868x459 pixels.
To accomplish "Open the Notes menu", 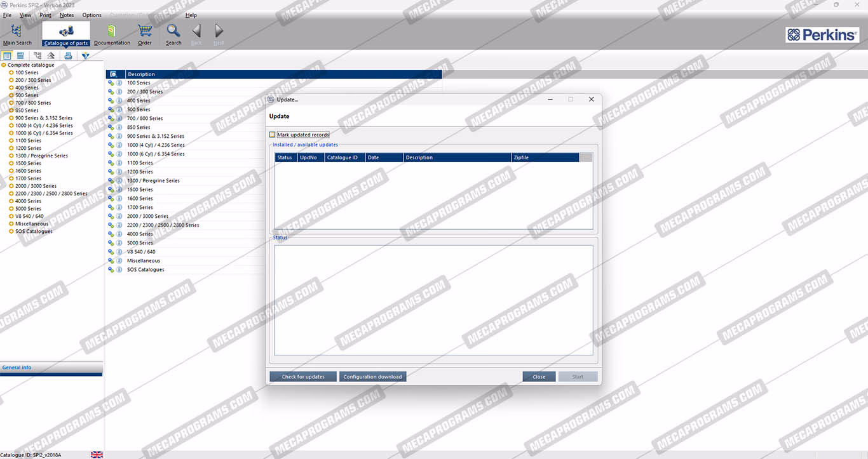I will [x=67, y=15].
